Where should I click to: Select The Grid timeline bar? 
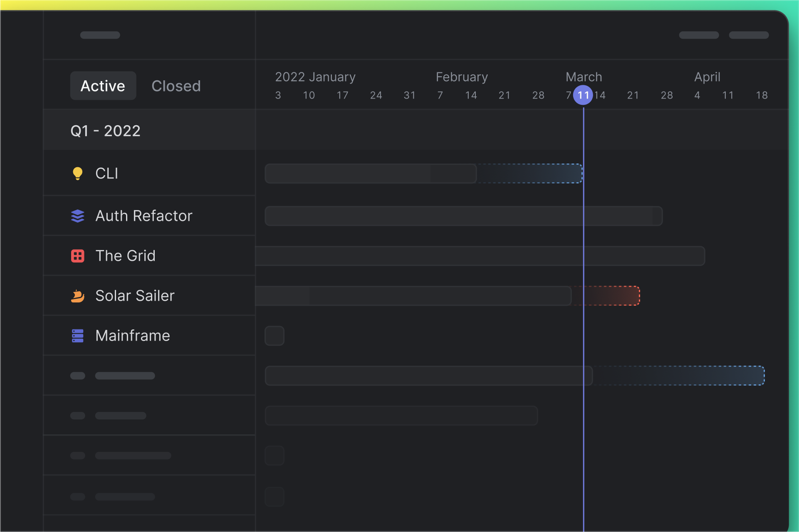click(480, 256)
